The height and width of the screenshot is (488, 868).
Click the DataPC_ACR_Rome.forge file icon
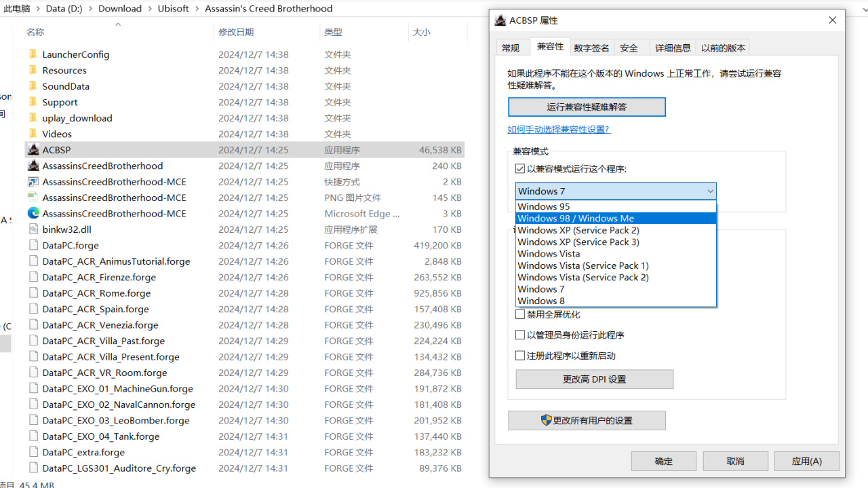tap(33, 293)
